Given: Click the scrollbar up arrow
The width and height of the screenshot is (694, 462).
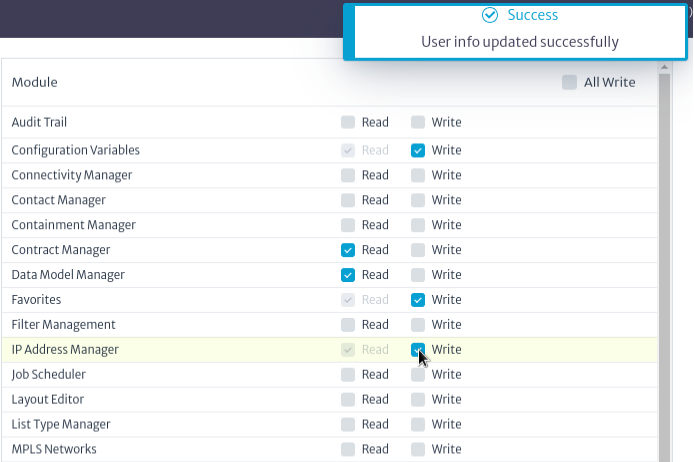Looking at the screenshot, I should (664, 67).
